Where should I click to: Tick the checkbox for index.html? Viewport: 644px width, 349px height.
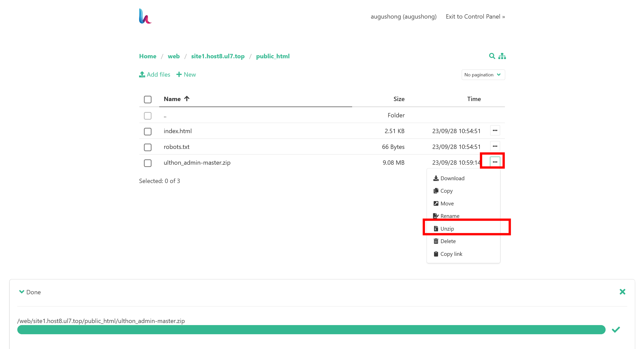click(147, 131)
